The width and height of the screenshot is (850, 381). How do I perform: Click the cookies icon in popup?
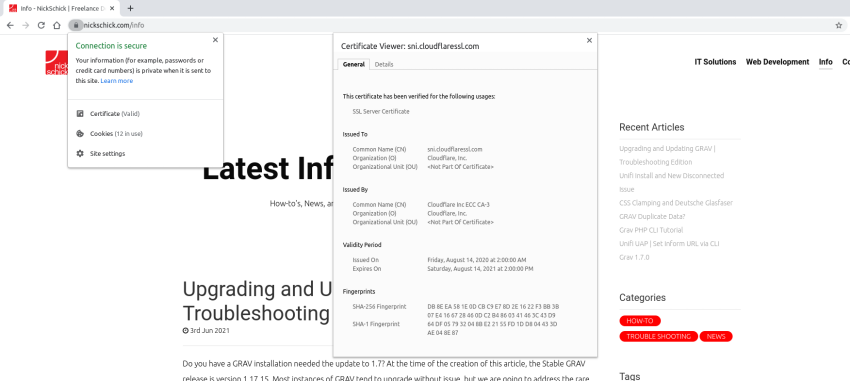click(80, 134)
